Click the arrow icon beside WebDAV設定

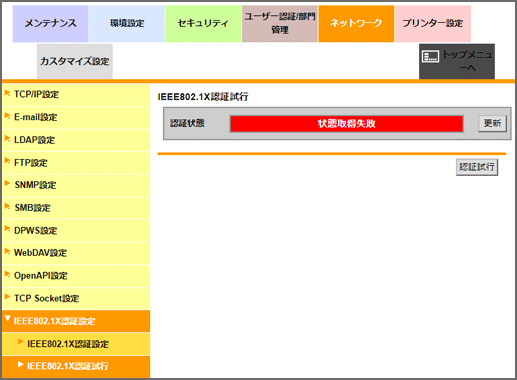click(7, 251)
